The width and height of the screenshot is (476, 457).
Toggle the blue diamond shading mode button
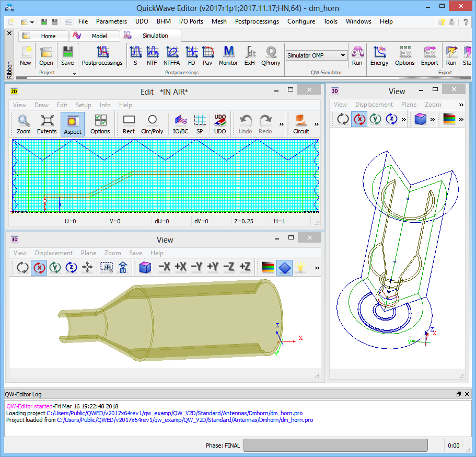point(284,267)
